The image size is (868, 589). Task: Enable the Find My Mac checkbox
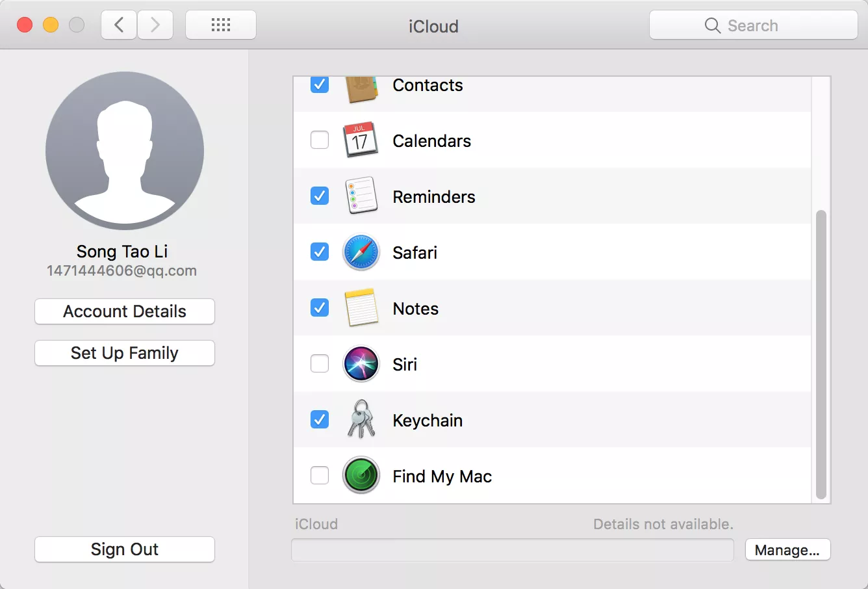(320, 475)
